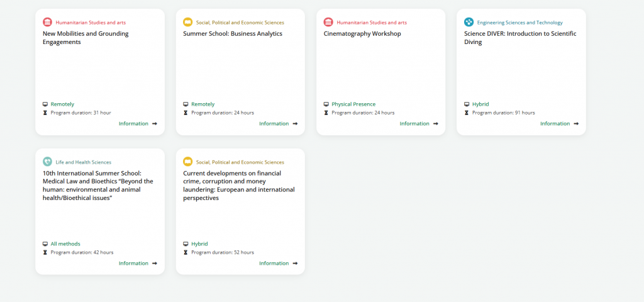Click the teal heart icon on Medical Law card
644x302 pixels.
[x=47, y=162]
